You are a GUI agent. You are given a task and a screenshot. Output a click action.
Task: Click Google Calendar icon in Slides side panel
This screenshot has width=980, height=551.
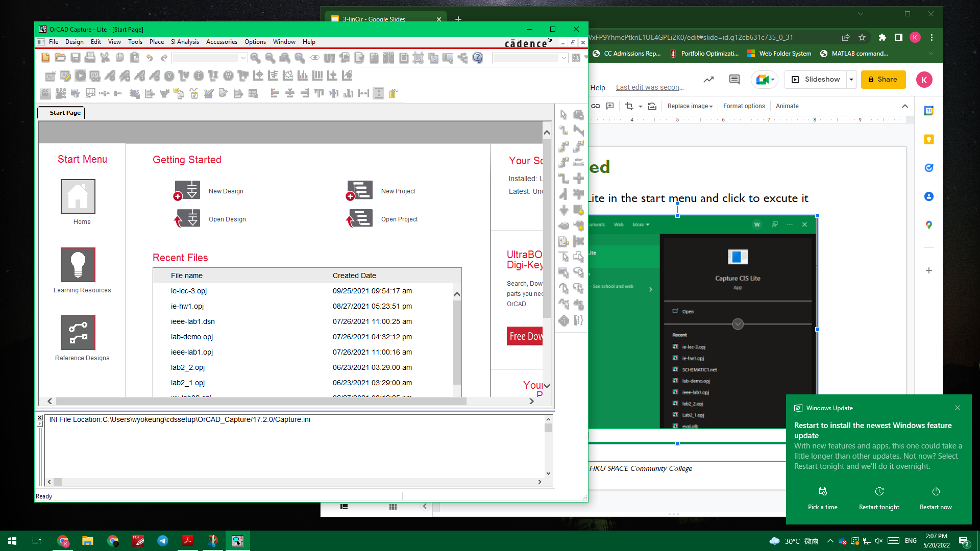pyautogui.click(x=929, y=111)
